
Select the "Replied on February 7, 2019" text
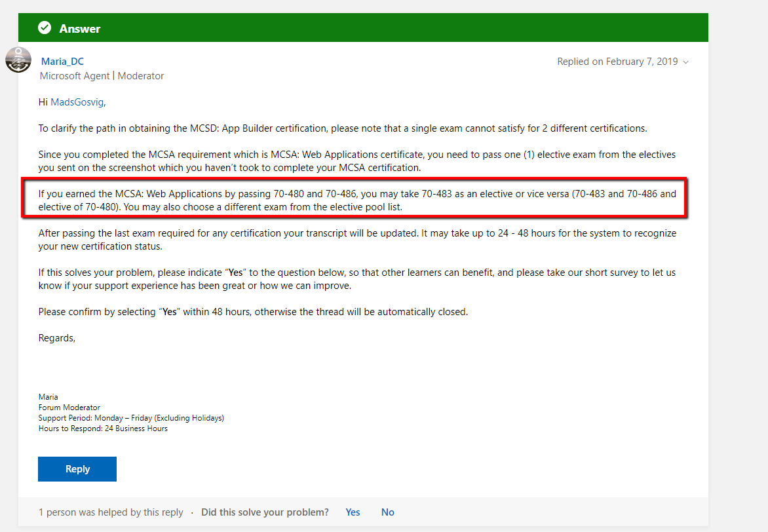617,61
